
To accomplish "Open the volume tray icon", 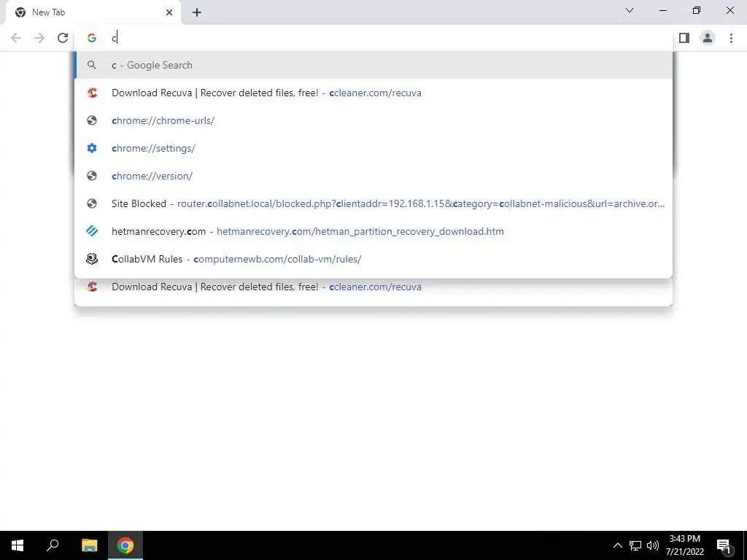I will click(653, 545).
